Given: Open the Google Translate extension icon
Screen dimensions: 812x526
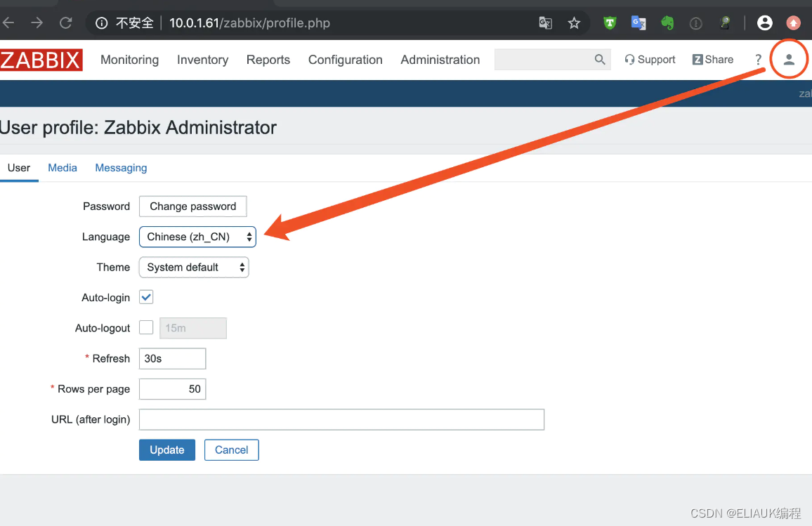Looking at the screenshot, I should [639, 22].
